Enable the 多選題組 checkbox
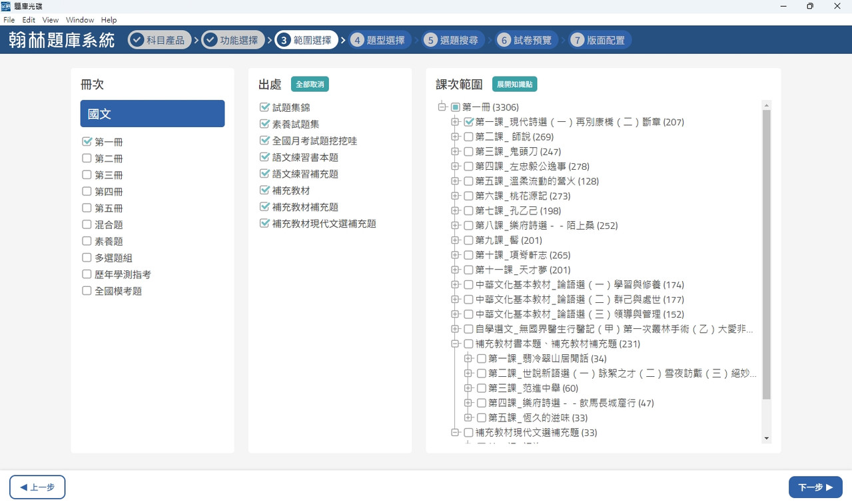The width and height of the screenshot is (852, 504). tap(87, 258)
